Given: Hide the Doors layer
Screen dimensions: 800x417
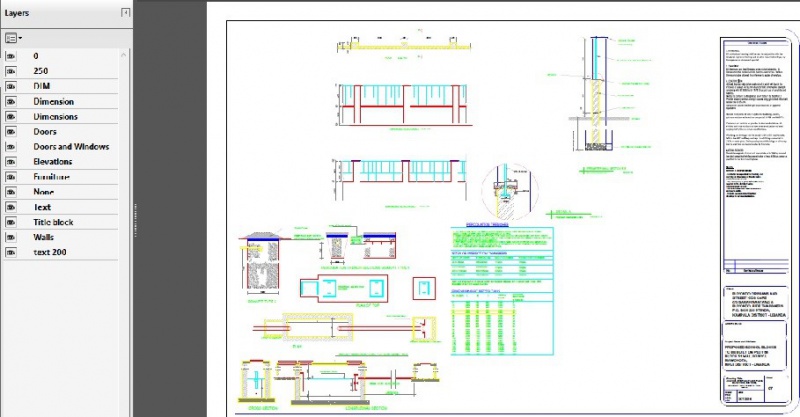Looking at the screenshot, I should click(11, 132).
